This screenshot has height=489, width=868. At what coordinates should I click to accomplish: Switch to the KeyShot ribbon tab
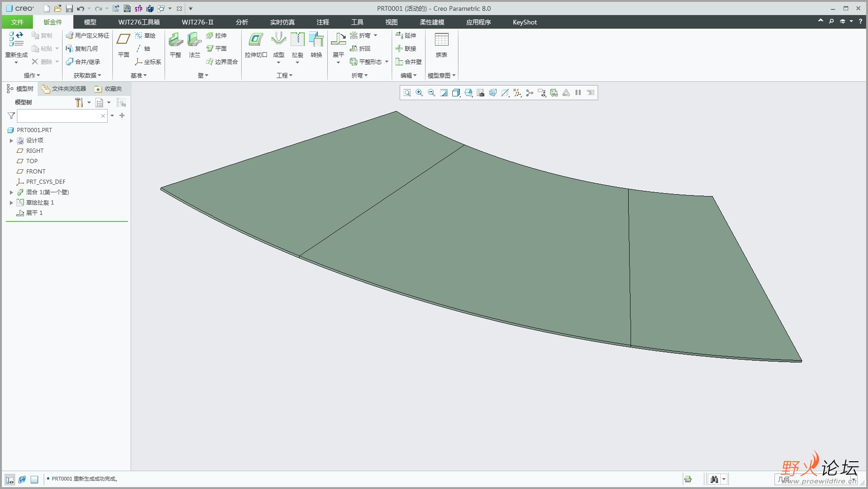(x=525, y=22)
